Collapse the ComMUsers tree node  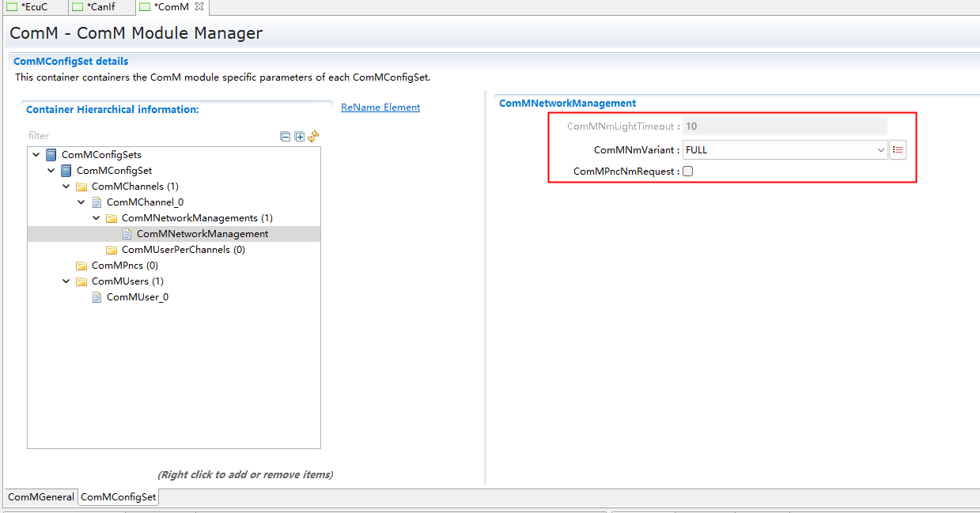coord(66,281)
